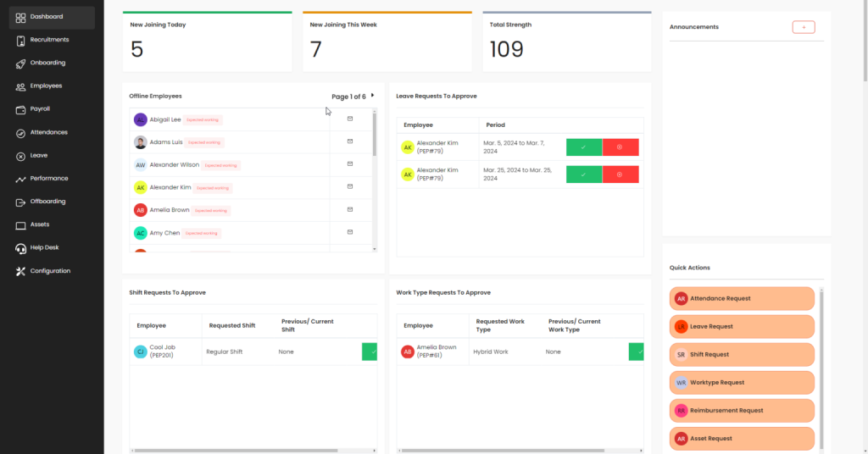The height and width of the screenshot is (454, 868).
Task: Open the Configuration tools icon
Action: tap(21, 271)
